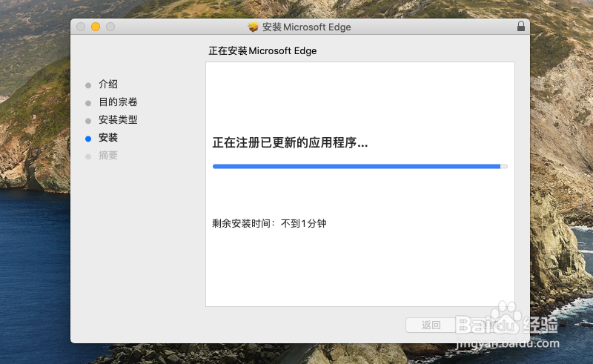Screen dimensions: 593x364
Task: Click the faint bullet beside 摘要
Action: [x=88, y=156]
